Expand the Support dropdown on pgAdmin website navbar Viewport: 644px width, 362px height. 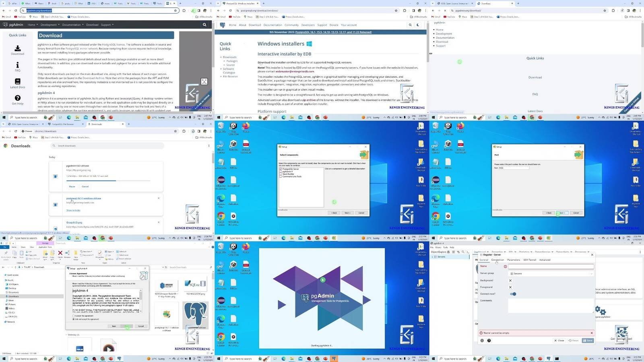[x=107, y=25]
